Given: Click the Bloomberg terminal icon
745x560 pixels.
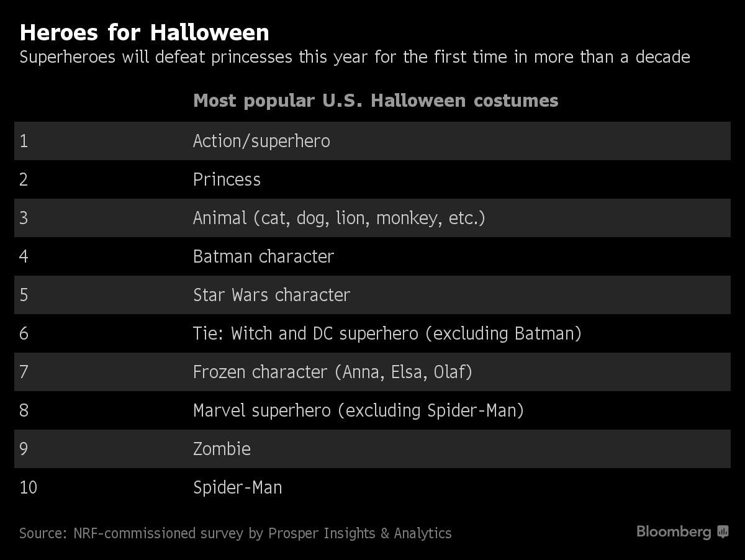Looking at the screenshot, I should (723, 531).
